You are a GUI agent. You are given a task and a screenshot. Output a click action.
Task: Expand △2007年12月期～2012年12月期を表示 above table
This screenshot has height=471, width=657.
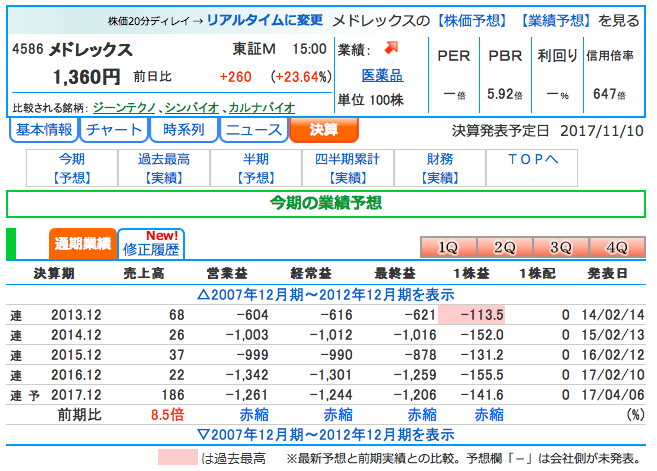(x=326, y=295)
